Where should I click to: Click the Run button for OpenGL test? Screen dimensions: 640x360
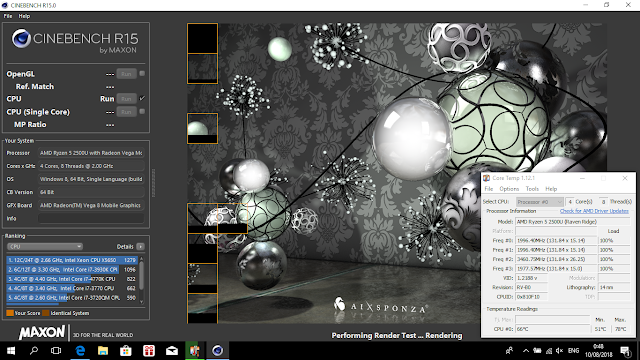126,74
